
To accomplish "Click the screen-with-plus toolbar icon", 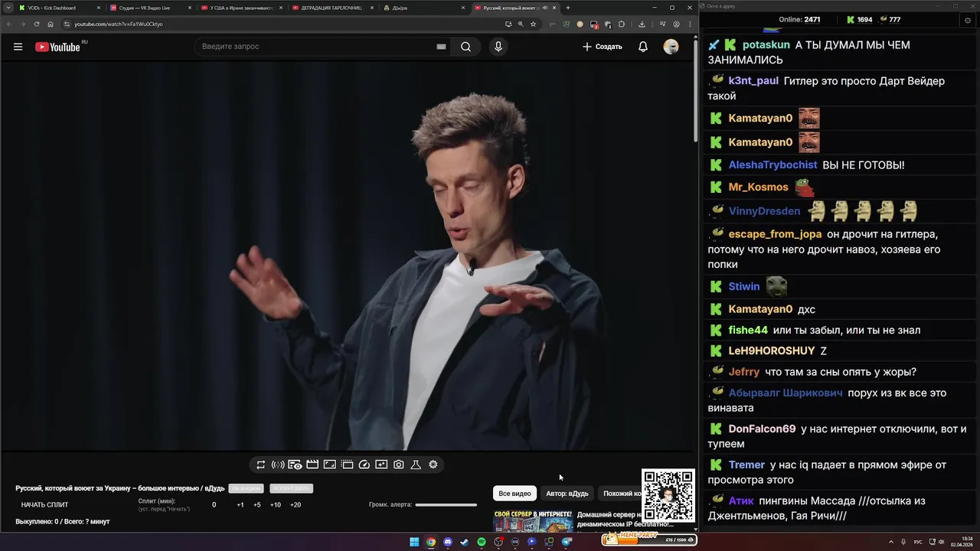I will pos(381,465).
